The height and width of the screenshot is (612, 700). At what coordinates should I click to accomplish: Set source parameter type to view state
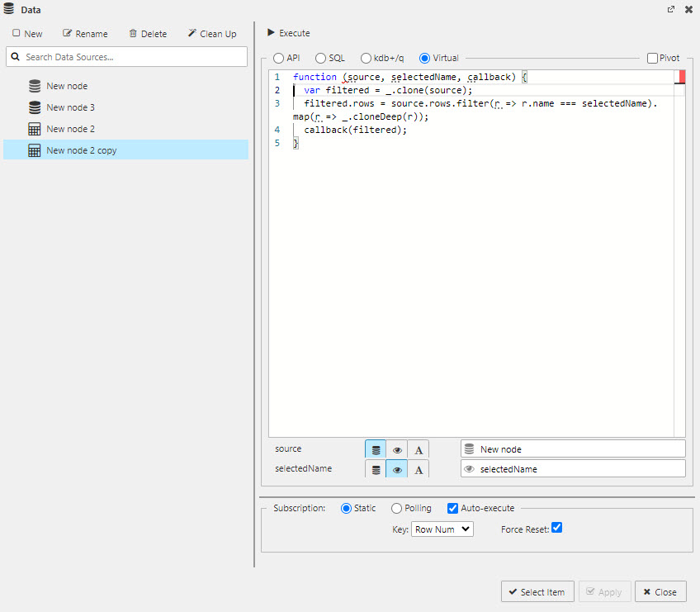[397, 450]
